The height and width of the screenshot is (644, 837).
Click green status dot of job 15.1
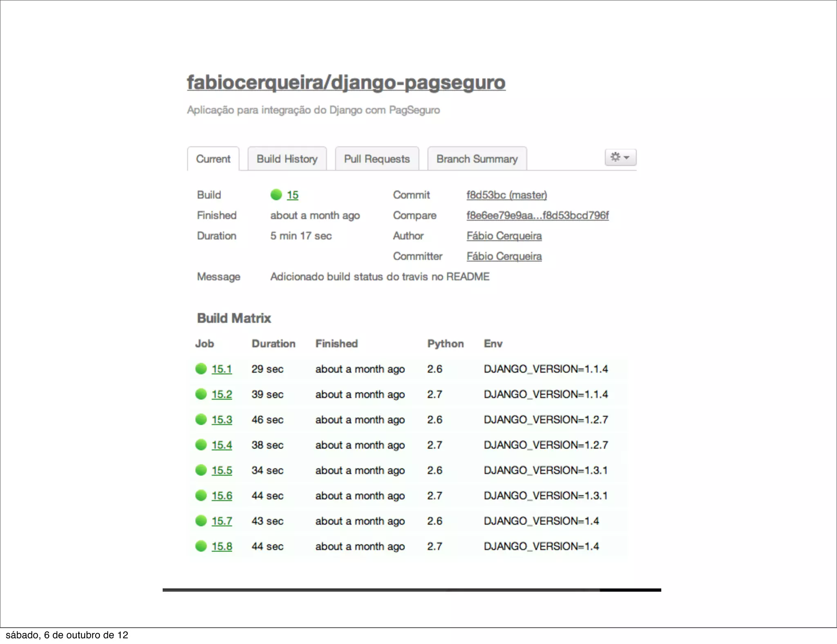201,369
